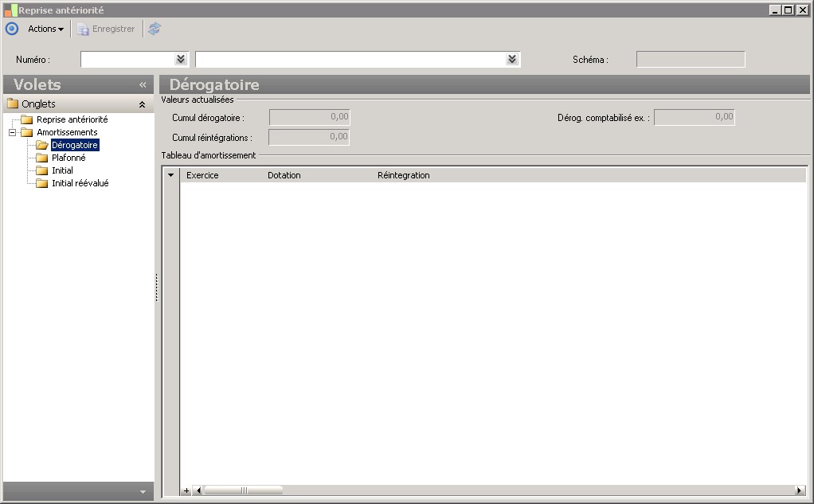
Task: Sort by the Exercice column header
Action: click(x=202, y=175)
